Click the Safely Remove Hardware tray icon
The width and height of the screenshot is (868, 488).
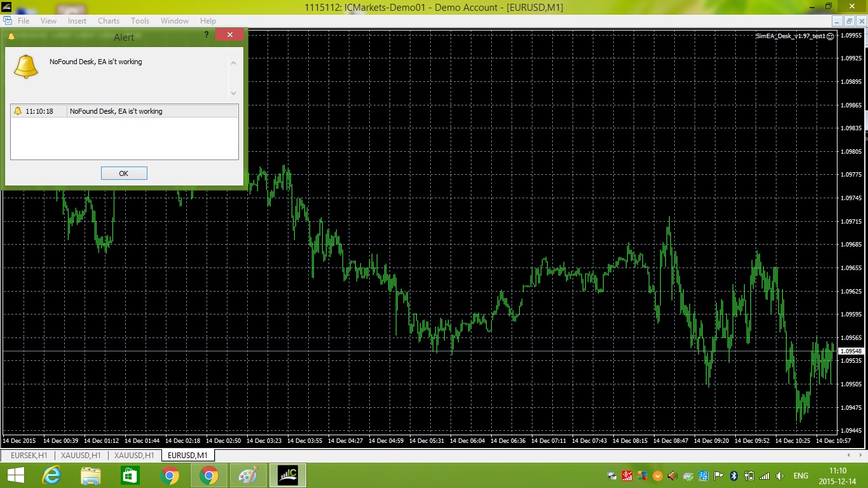point(688,475)
